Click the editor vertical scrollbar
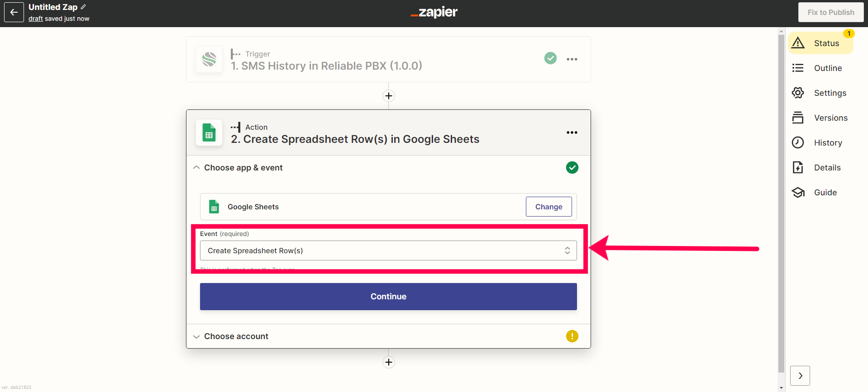This screenshot has width=868, height=392. [x=781, y=203]
